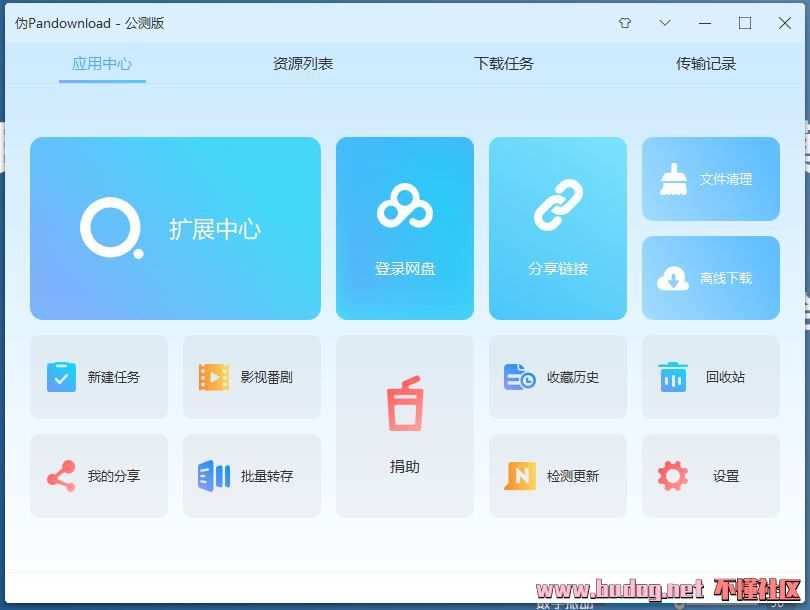Click the 分享链接 text
This screenshot has width=810, height=610.
pos(558,269)
